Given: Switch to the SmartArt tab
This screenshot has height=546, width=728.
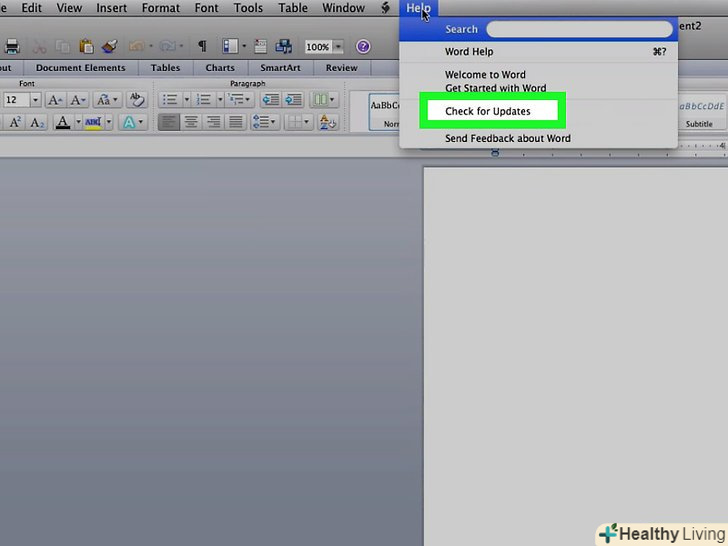Looking at the screenshot, I should pyautogui.click(x=280, y=68).
